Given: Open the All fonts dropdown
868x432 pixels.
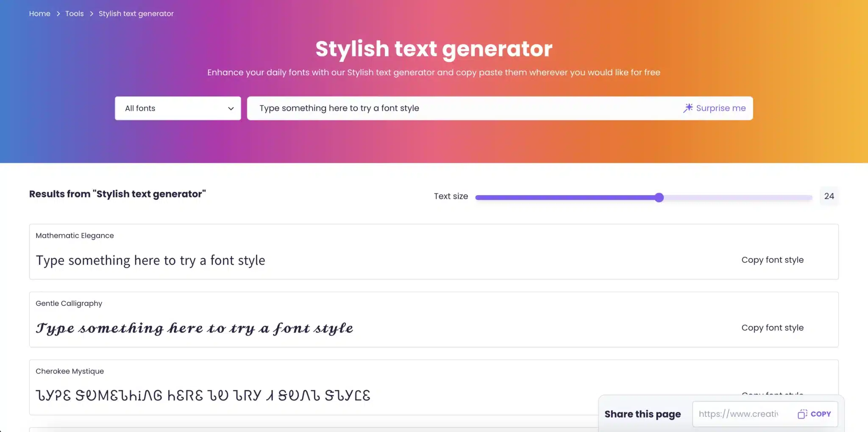Looking at the screenshot, I should coord(178,108).
